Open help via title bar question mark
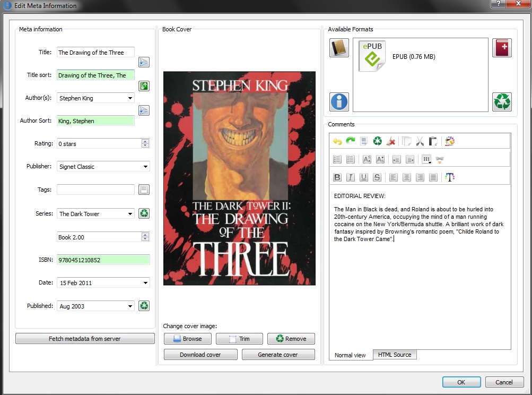This screenshot has width=532, height=395. pyautogui.click(x=499, y=3)
